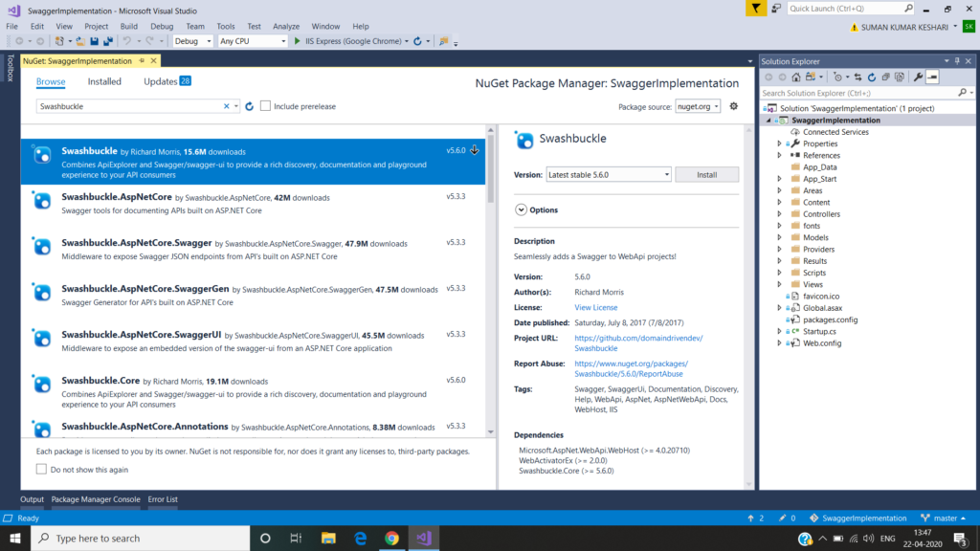Open File Explorer from taskbar

pyautogui.click(x=328, y=538)
